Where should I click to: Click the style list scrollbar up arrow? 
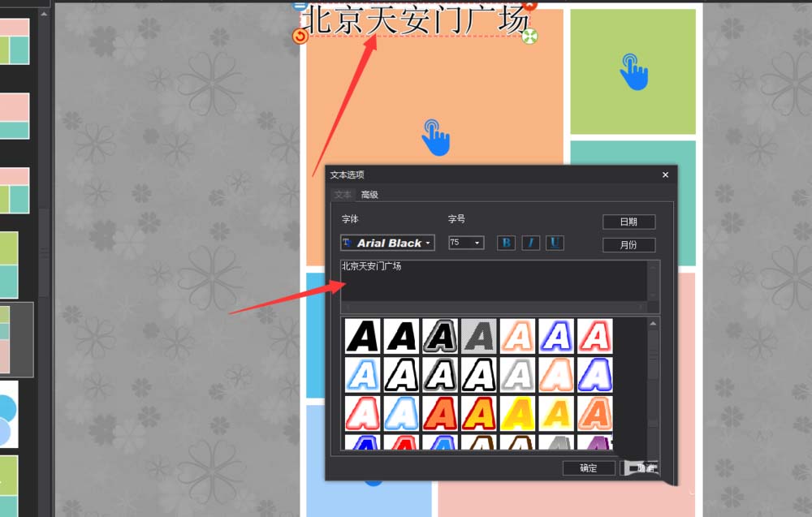[653, 324]
